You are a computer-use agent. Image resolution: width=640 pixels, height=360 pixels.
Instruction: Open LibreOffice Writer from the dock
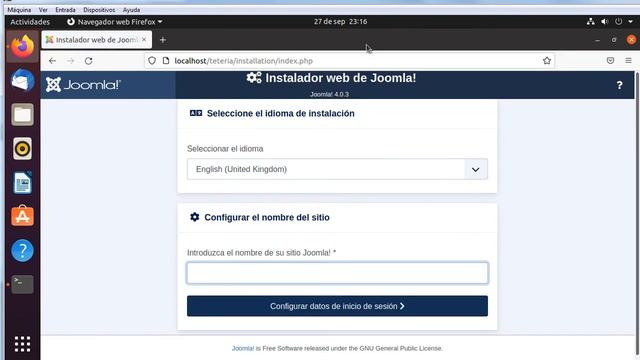click(x=22, y=182)
